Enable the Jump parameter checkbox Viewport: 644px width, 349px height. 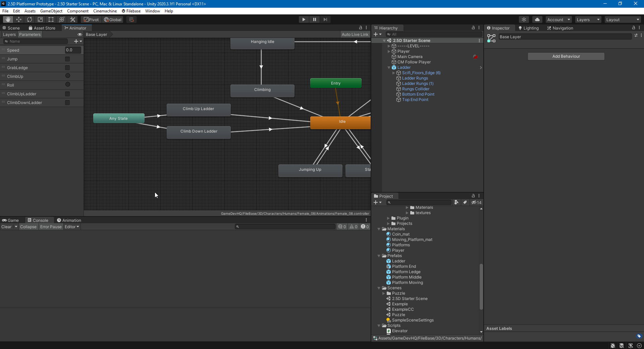point(67,59)
